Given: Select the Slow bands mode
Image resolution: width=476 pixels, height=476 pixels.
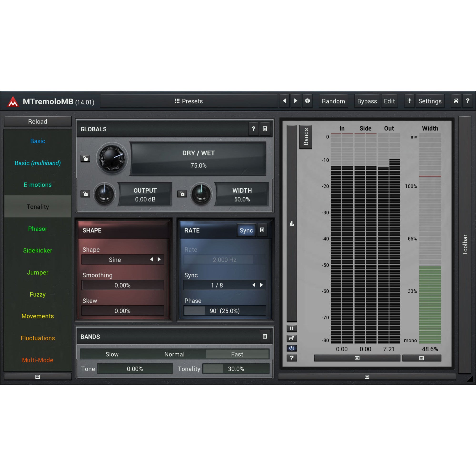Looking at the screenshot, I should [112, 354].
